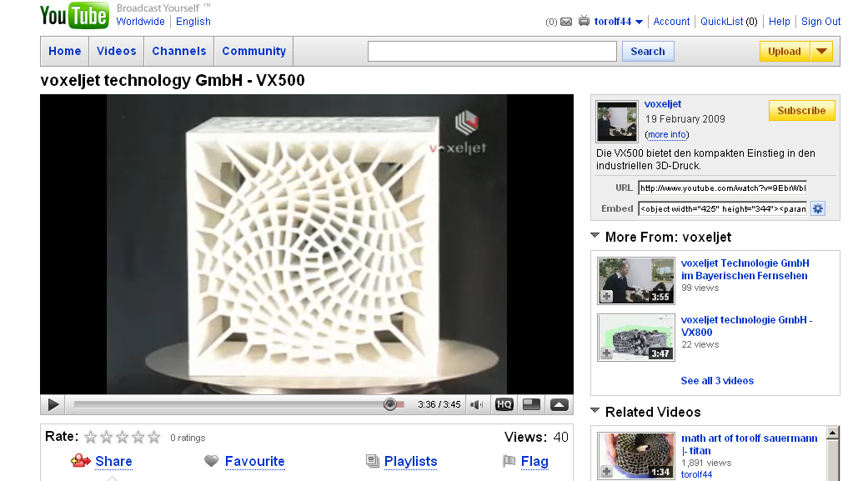The image size is (868, 481).
Task: Change region via Worldwide link
Action: [x=141, y=22]
